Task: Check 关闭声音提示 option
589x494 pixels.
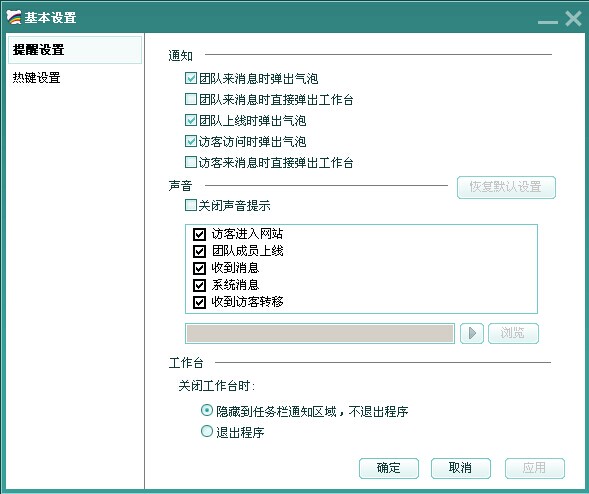Action: (191, 205)
